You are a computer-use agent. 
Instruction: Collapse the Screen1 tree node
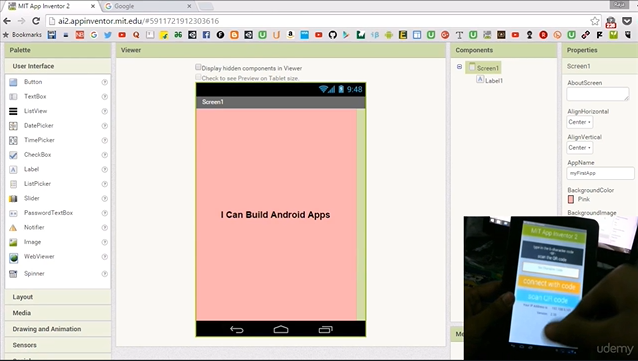(459, 67)
